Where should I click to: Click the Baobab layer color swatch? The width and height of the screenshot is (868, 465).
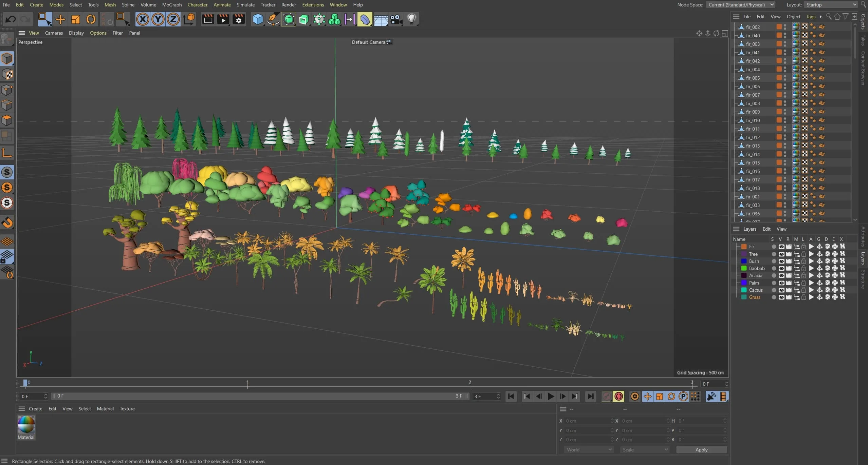coord(744,268)
